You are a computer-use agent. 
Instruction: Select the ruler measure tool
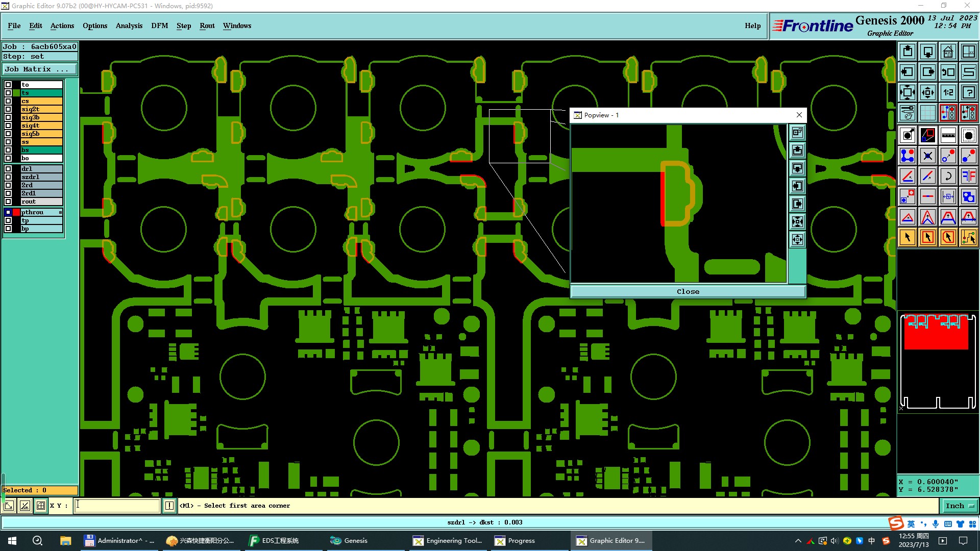pos(948,135)
